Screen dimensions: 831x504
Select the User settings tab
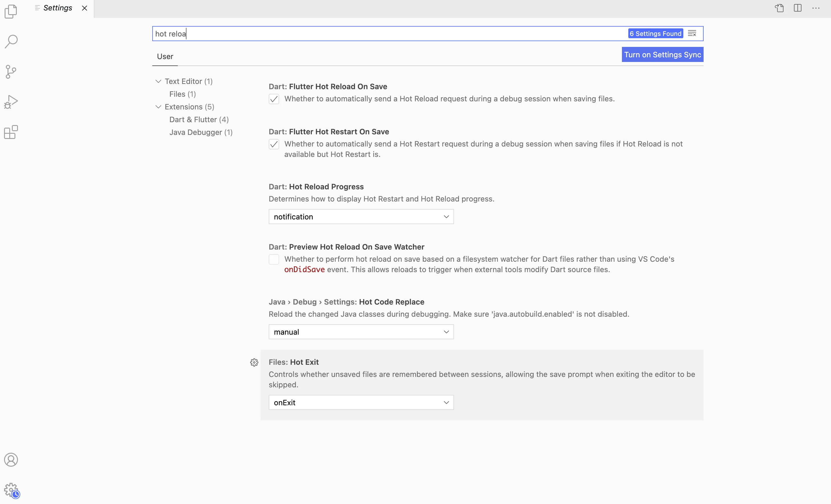(165, 57)
